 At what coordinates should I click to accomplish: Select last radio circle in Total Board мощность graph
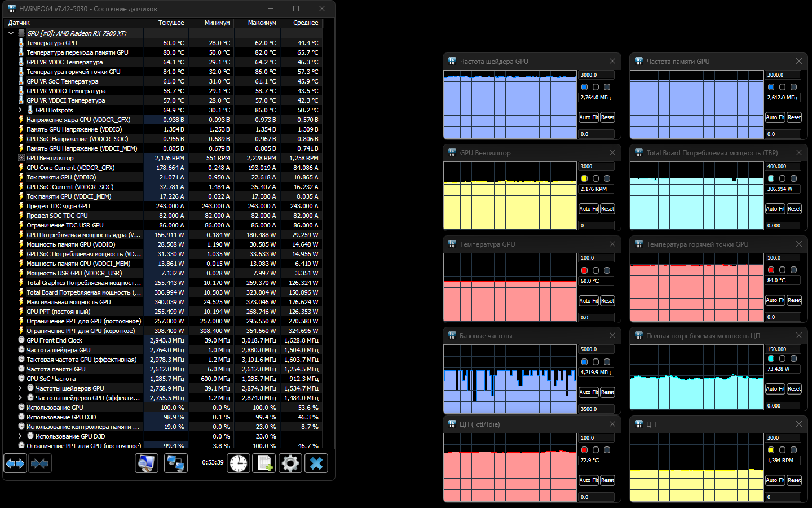click(793, 178)
